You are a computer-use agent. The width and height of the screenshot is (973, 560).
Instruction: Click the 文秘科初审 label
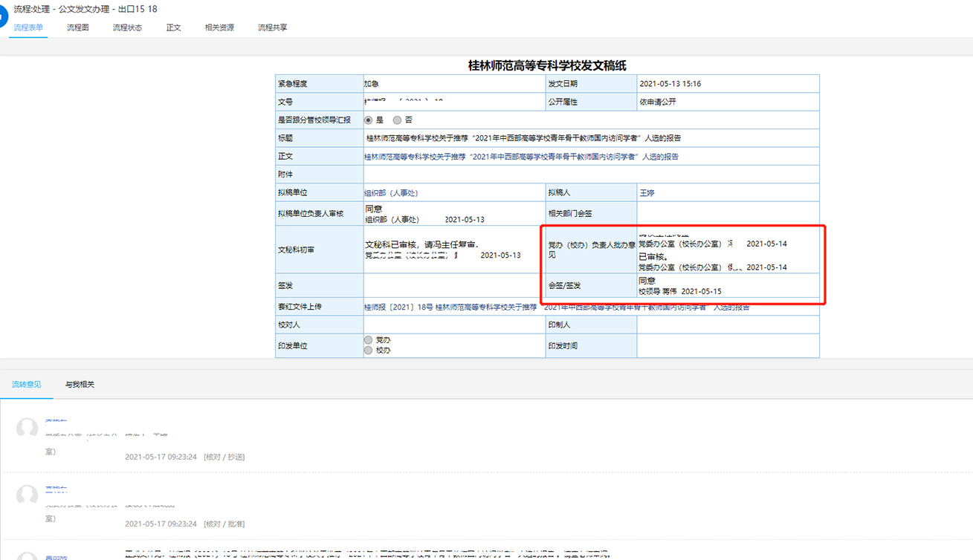point(296,250)
